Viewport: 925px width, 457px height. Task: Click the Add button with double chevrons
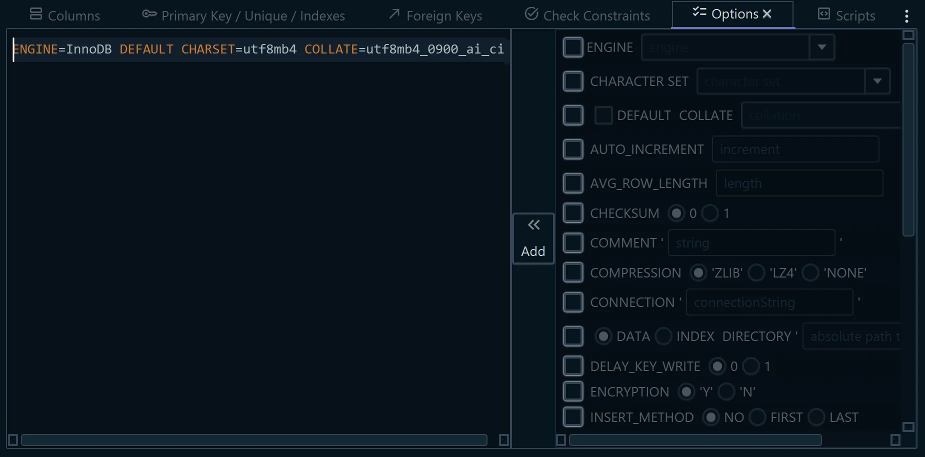[533, 238]
